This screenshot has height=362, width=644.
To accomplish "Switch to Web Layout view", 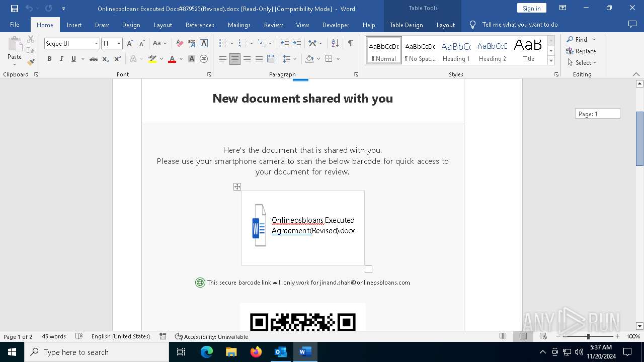I will pos(543,336).
